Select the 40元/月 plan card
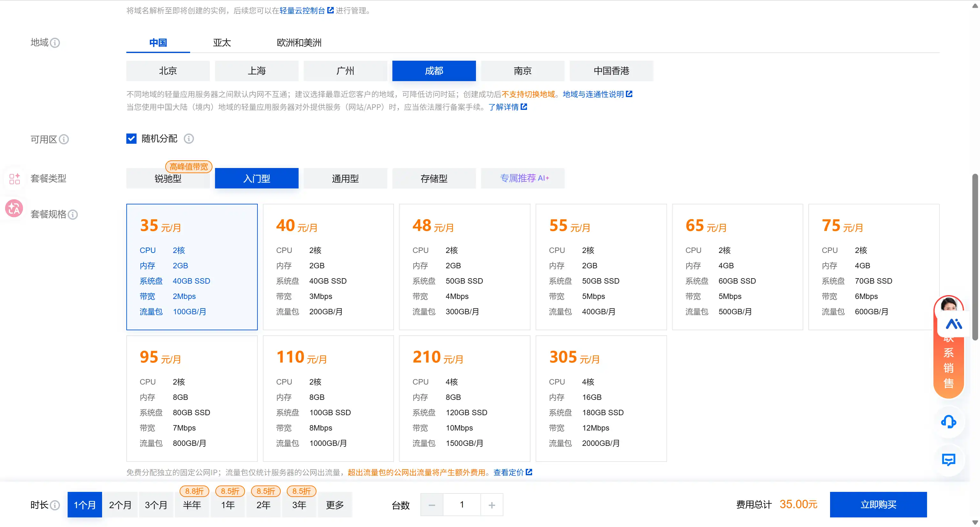The height and width of the screenshot is (527, 980). (328, 267)
